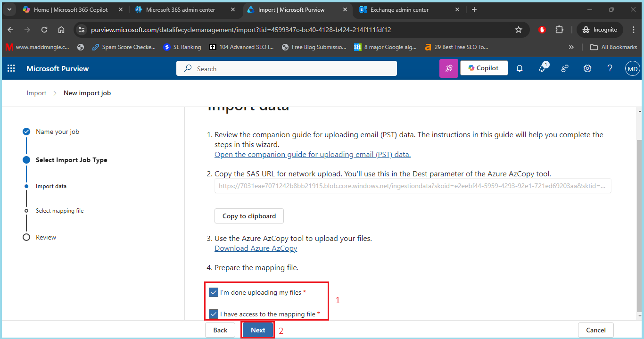Cancel the import job wizard
The height and width of the screenshot is (339, 644).
595,330
